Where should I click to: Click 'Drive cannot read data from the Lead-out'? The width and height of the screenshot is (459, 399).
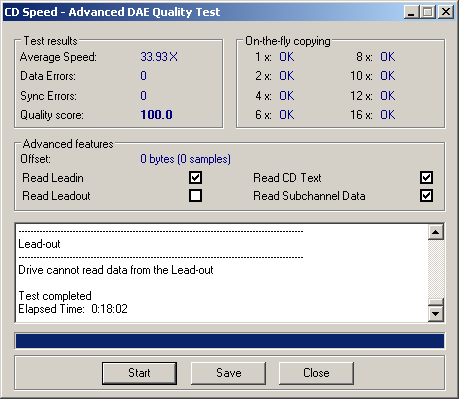coord(116,270)
